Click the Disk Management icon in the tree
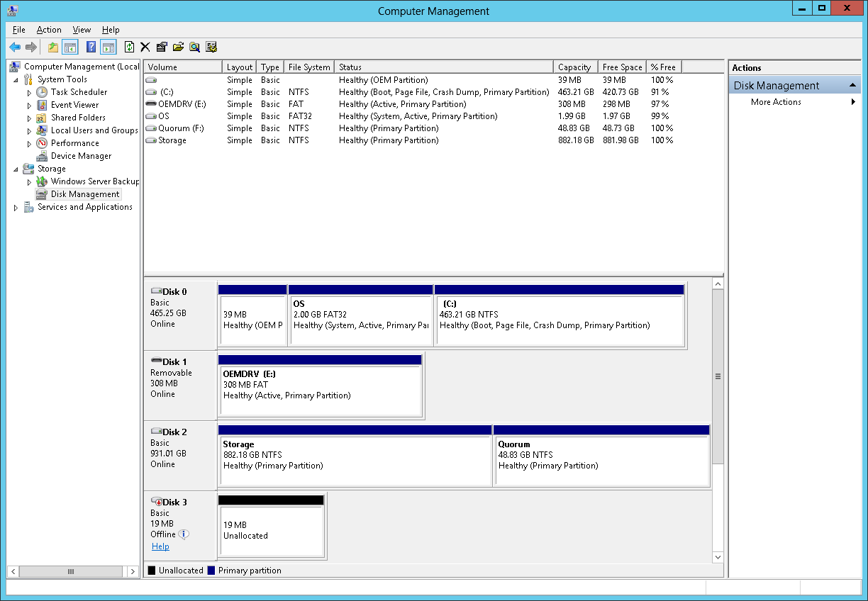Viewport: 868px width, 601px height. tap(42, 194)
